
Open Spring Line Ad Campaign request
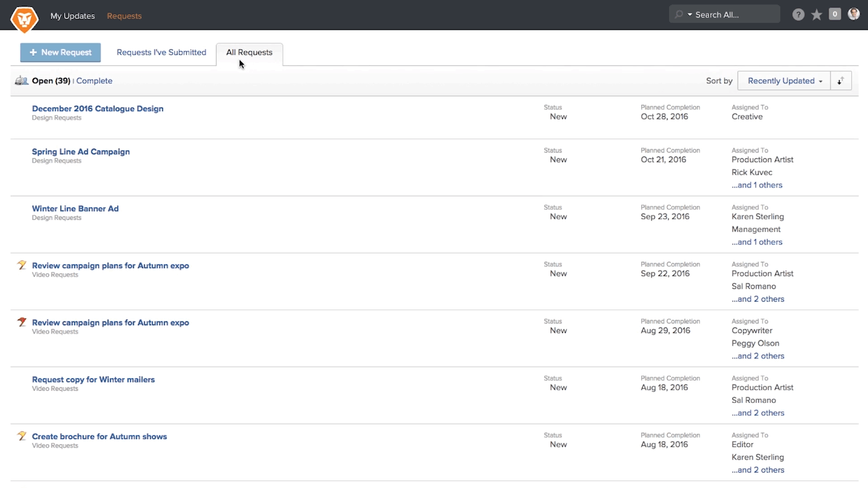(81, 152)
